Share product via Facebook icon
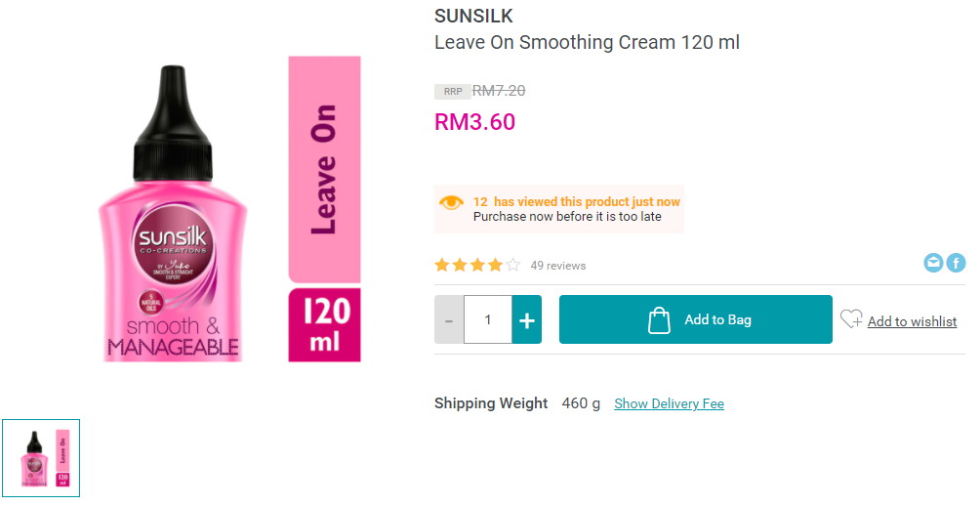The height and width of the screenshot is (505, 980). pyautogui.click(x=956, y=263)
